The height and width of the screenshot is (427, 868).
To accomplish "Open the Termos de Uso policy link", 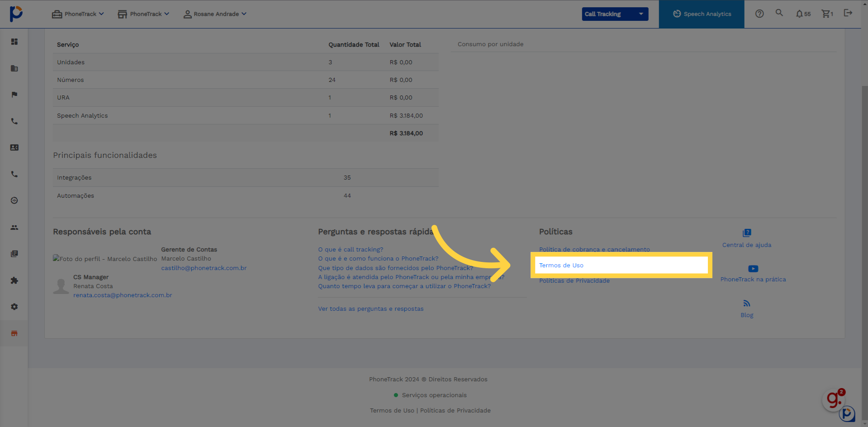I will 561,265.
